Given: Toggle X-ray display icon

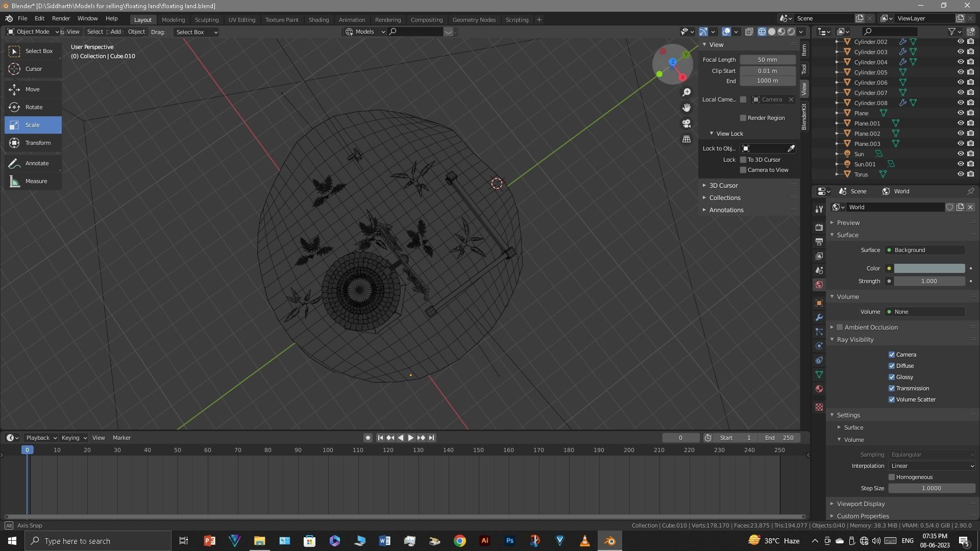Looking at the screenshot, I should click(x=749, y=32).
